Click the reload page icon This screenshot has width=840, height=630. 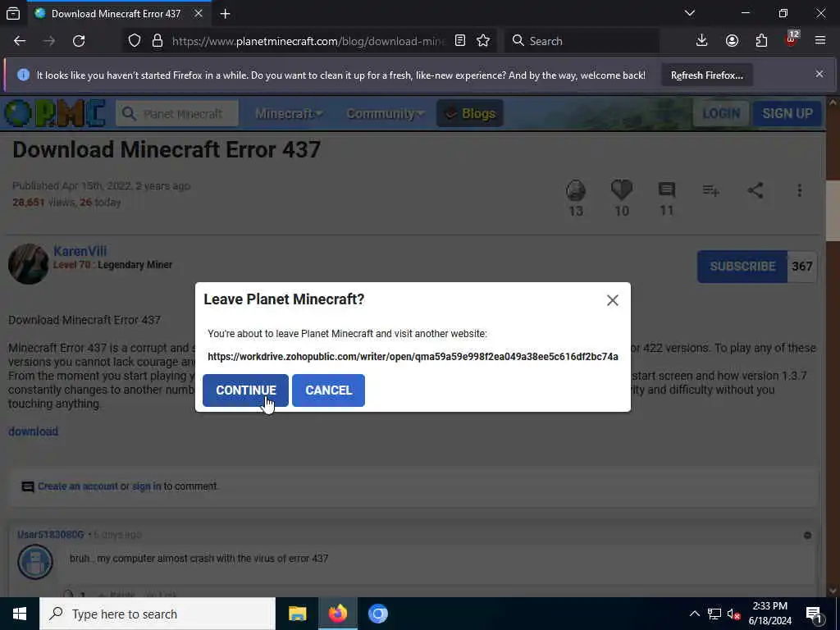point(79,41)
